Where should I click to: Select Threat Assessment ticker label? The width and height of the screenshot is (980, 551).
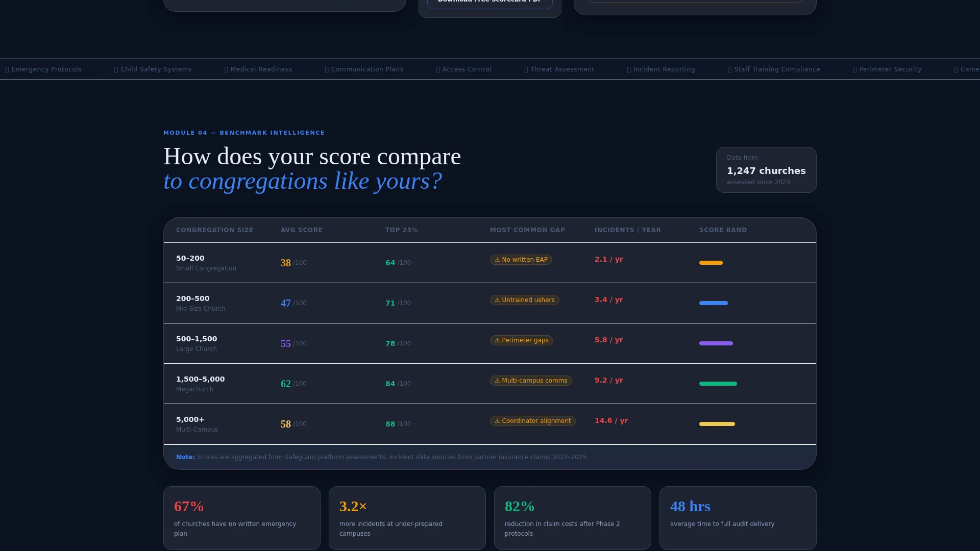point(562,69)
